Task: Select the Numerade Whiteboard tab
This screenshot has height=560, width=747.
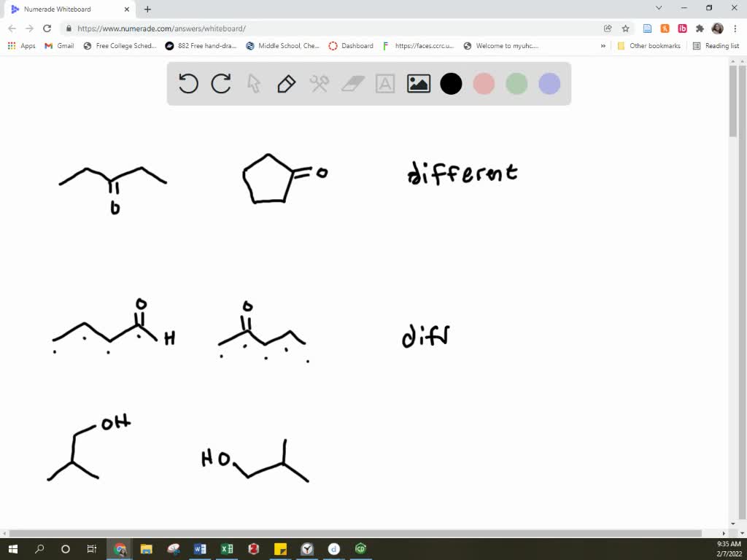Action: tap(69, 9)
